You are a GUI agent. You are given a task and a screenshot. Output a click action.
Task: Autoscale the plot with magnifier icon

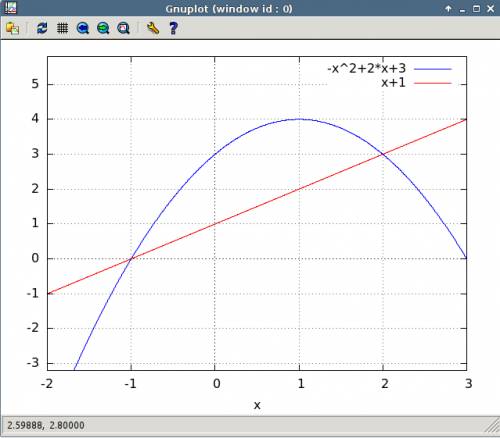123,28
